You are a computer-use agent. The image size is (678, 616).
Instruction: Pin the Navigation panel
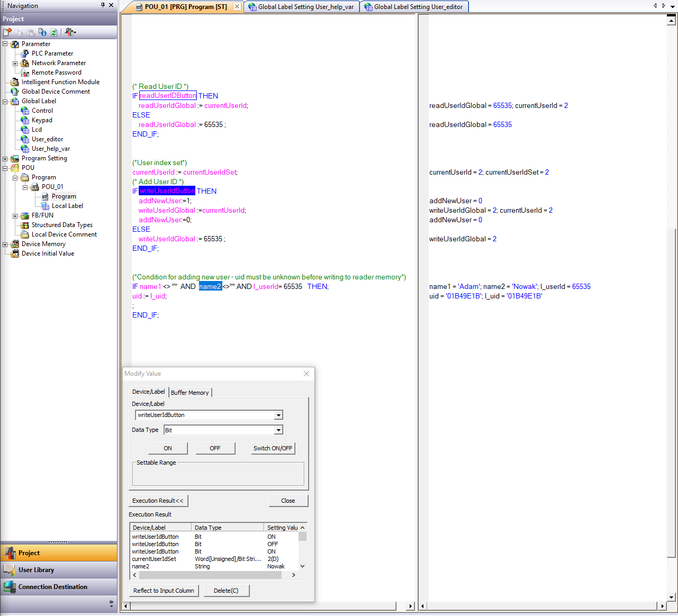click(x=103, y=5)
